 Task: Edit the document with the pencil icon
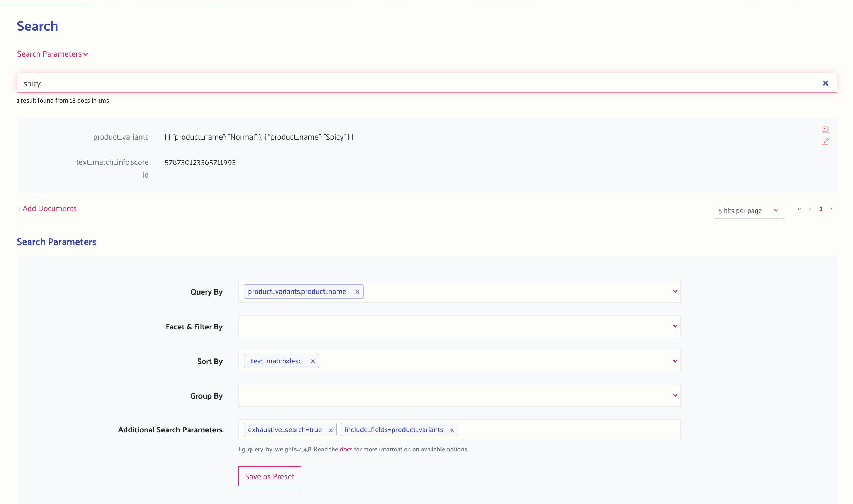click(x=825, y=142)
